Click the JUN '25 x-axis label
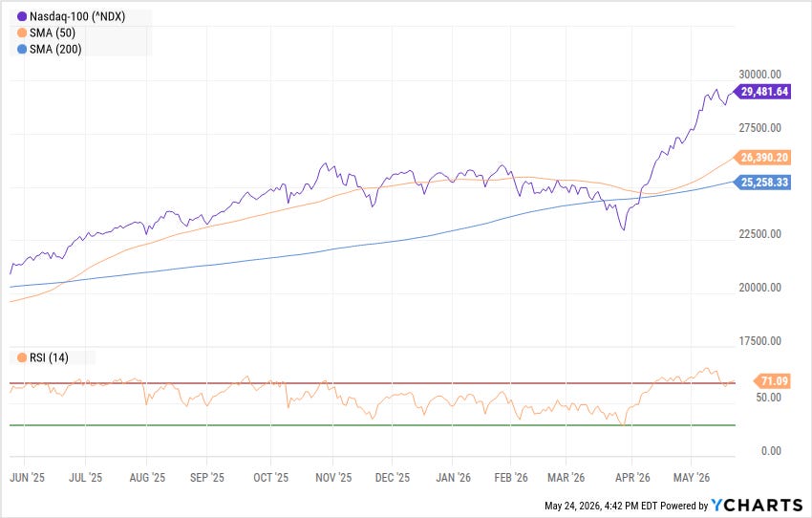This screenshot has width=812, height=518. click(27, 478)
